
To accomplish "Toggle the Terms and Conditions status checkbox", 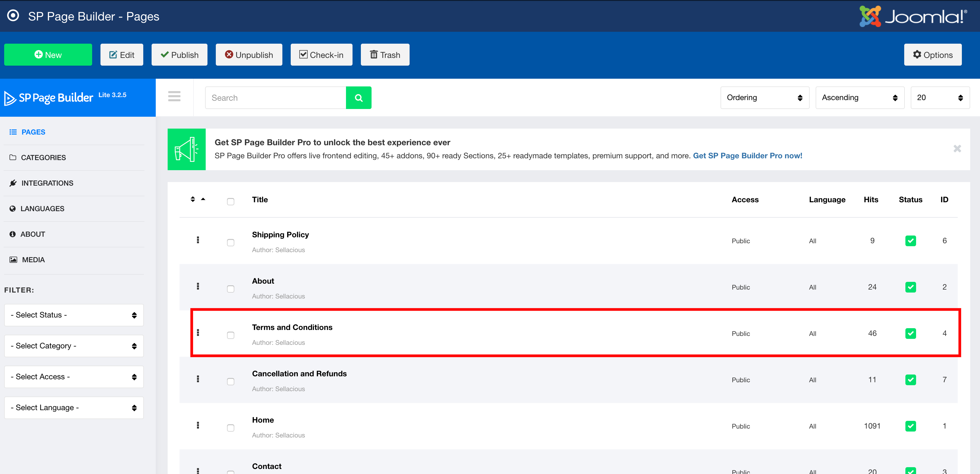I will [x=911, y=334].
